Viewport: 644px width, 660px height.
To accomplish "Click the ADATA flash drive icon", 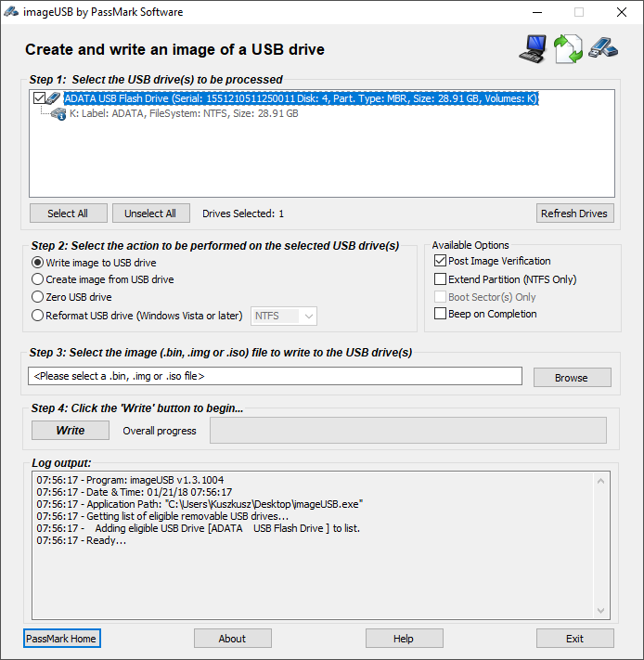I will pyautogui.click(x=54, y=98).
